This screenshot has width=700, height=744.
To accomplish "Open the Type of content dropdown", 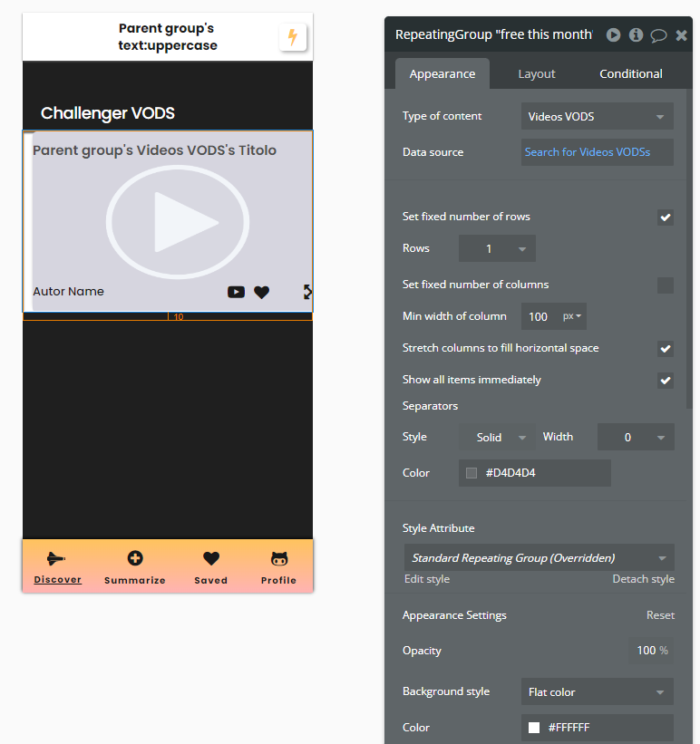I will (597, 117).
